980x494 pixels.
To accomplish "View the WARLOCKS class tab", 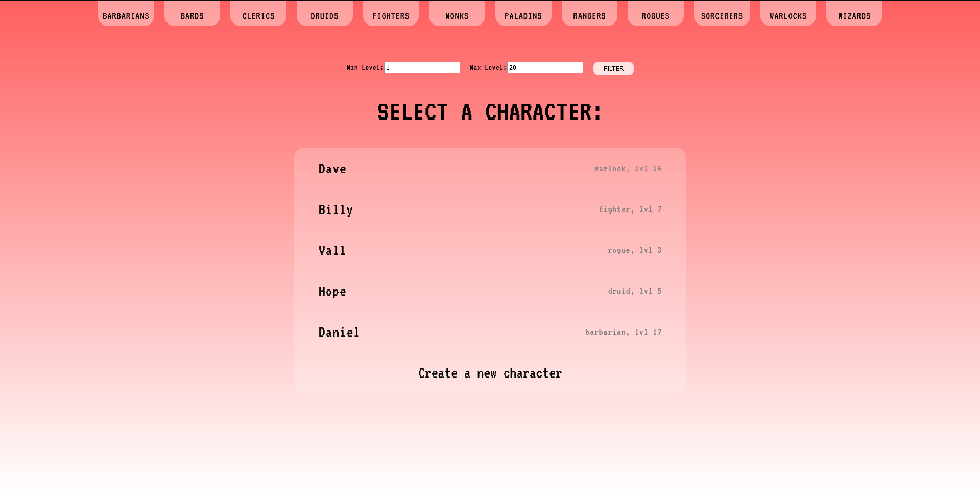I will pyautogui.click(x=787, y=15).
